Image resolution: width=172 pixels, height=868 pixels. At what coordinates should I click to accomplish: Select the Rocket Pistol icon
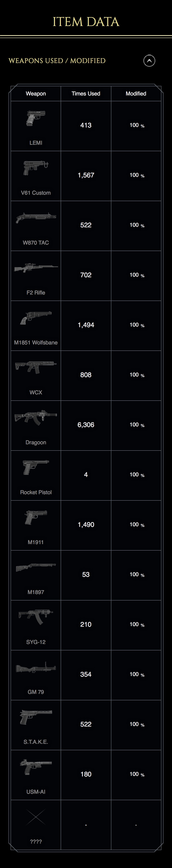(36, 467)
